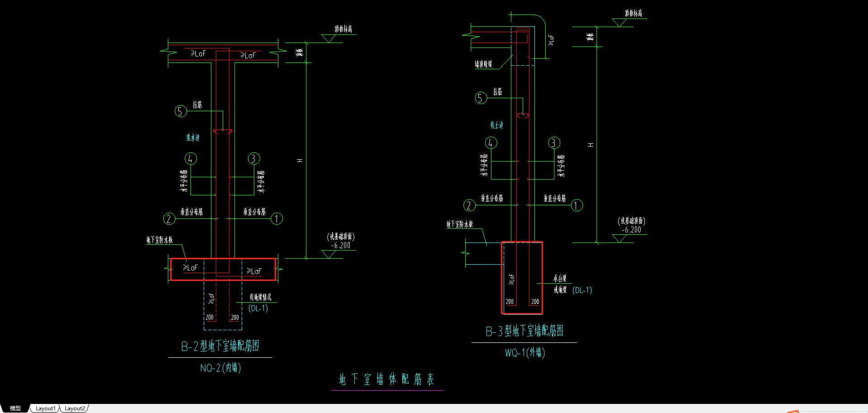Select the cyan side label under 拉筋 in B-2
The width and height of the screenshot is (868, 413).
tap(193, 138)
